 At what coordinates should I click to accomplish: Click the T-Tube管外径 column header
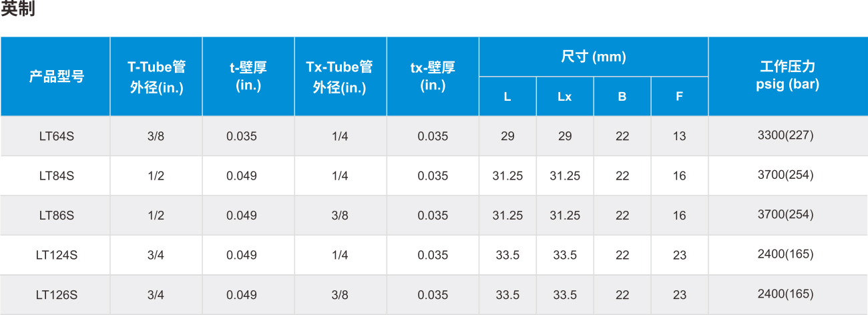pos(157,77)
